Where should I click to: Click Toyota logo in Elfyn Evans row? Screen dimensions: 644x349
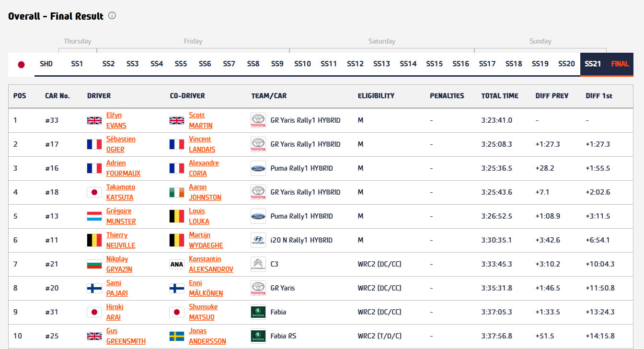click(x=258, y=120)
